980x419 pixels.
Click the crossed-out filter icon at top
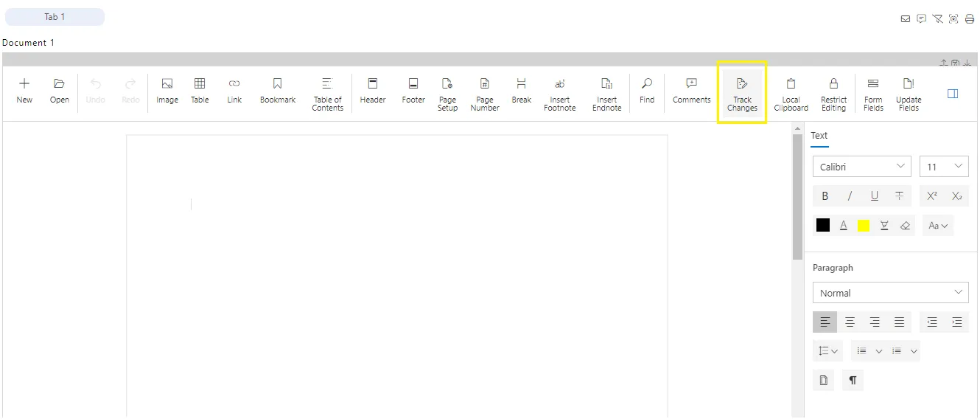pos(937,19)
